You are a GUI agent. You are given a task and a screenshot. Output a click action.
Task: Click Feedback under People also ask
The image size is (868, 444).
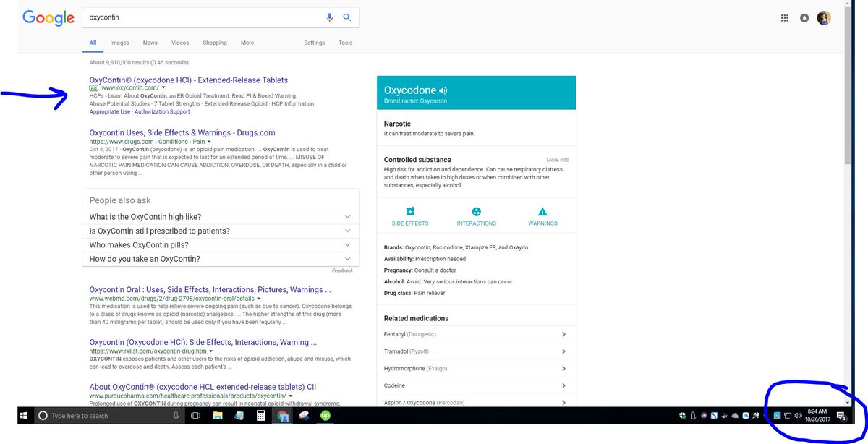(342, 270)
